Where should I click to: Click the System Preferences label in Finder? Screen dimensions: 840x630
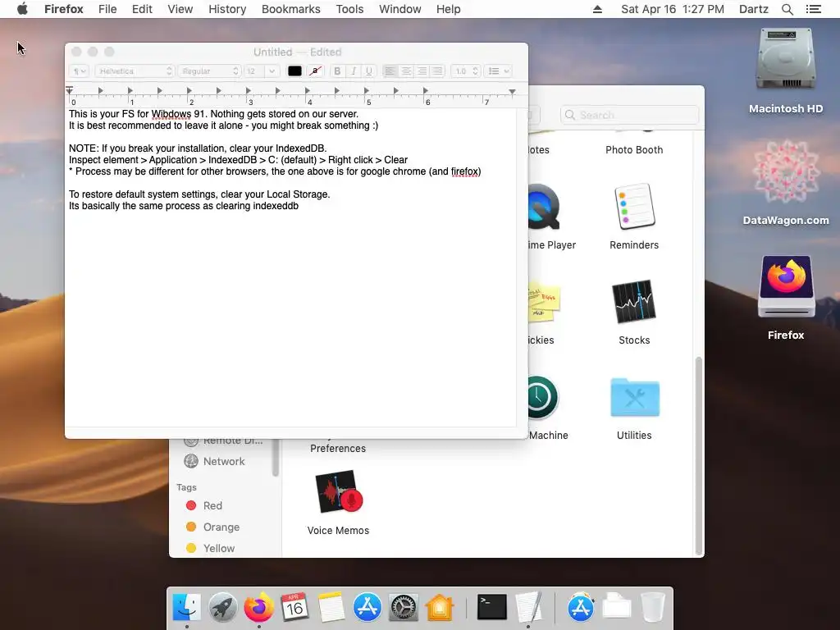click(x=338, y=449)
